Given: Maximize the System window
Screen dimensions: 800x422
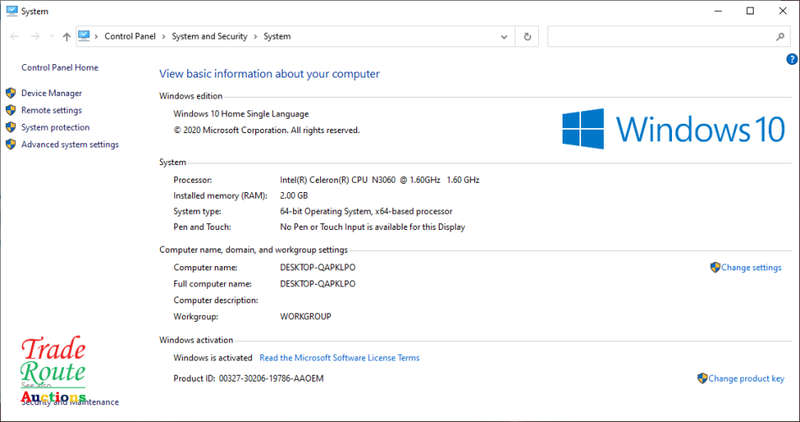Looking at the screenshot, I should click(x=750, y=11).
